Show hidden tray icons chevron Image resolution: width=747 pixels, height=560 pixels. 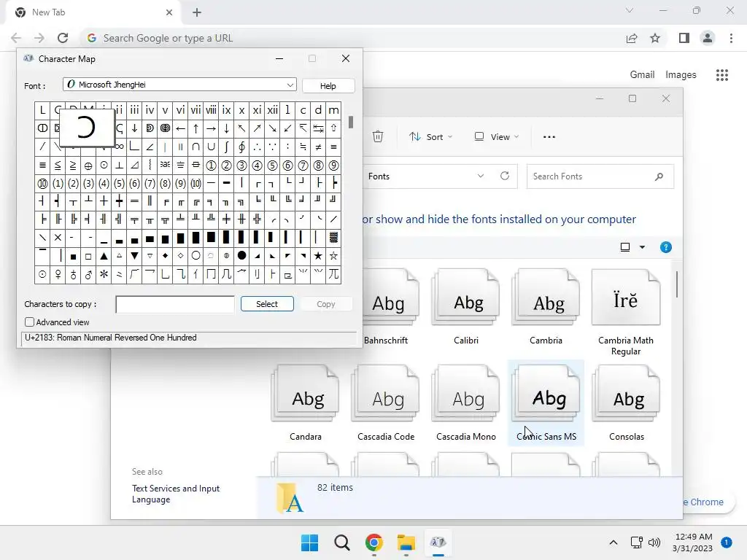(613, 542)
